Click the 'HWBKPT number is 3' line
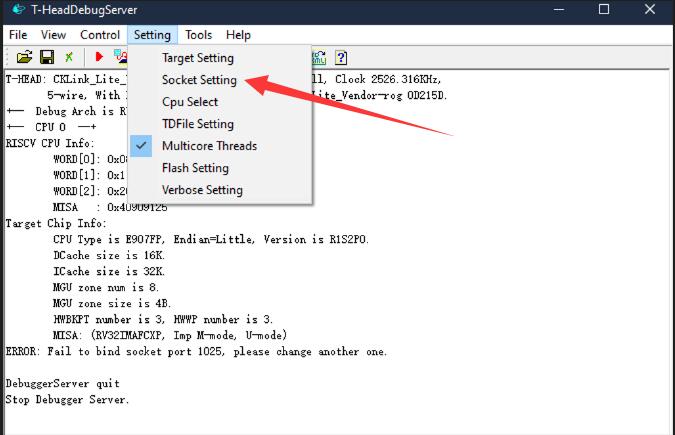Viewport: 675px width, 435px height. 163,320
